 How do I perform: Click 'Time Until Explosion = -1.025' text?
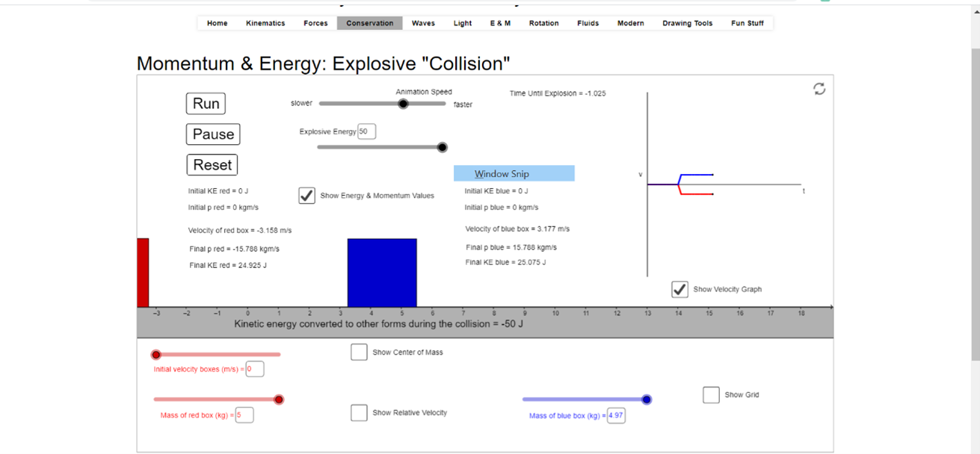[558, 93]
